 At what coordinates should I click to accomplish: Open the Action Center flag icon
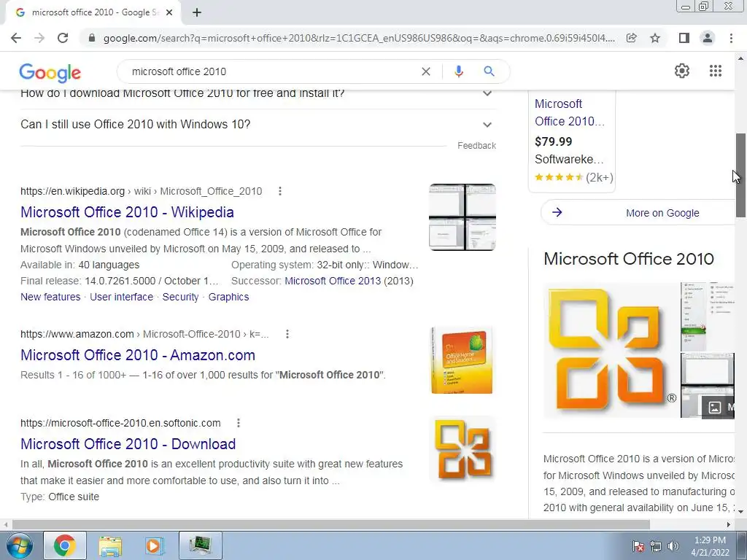[x=638, y=547]
